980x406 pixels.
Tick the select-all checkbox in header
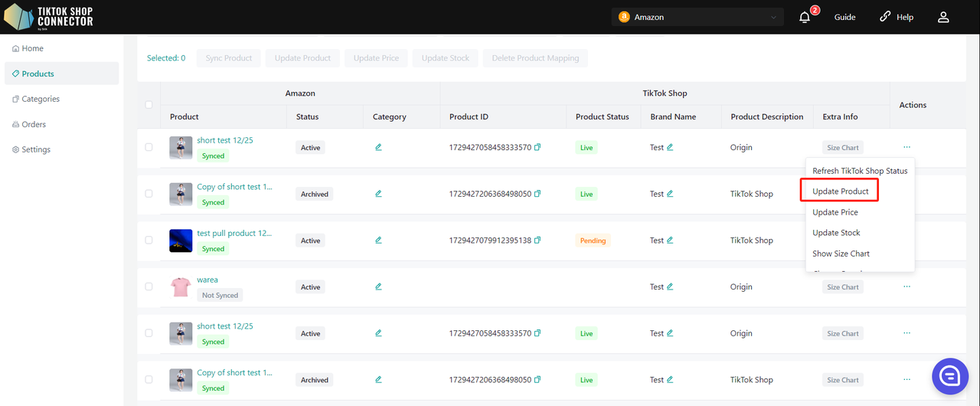coord(149,105)
